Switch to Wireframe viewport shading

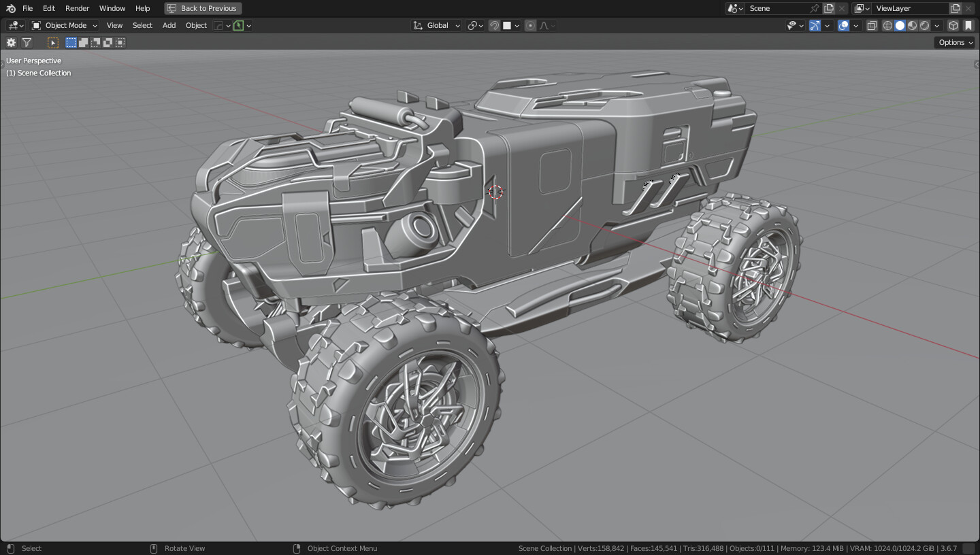[887, 25]
